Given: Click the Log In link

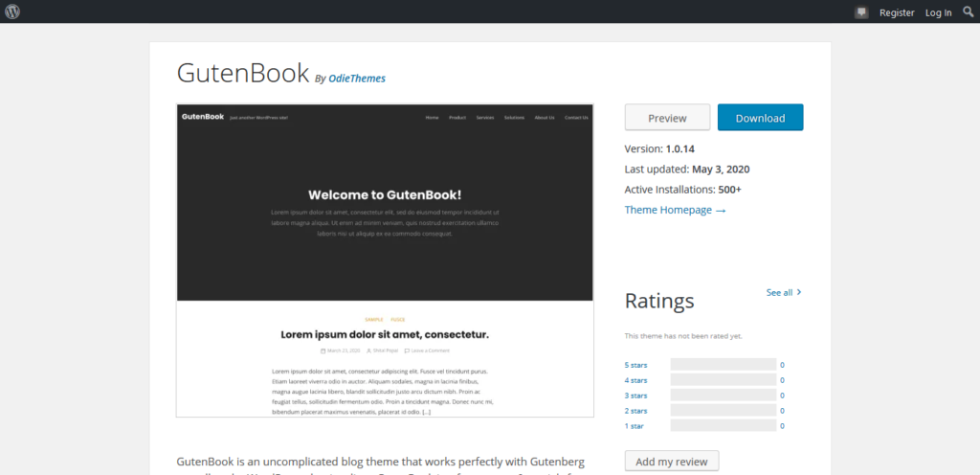Looking at the screenshot, I should point(939,12).
